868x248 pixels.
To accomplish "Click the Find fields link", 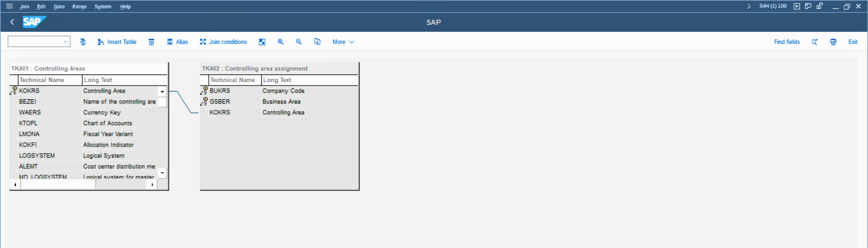I will pos(786,42).
